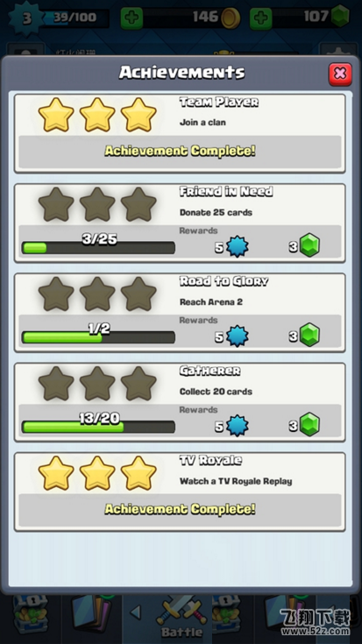Click the 3/25 donation progress bar
Screen dimensions: 362x644
pyautogui.click(x=98, y=248)
